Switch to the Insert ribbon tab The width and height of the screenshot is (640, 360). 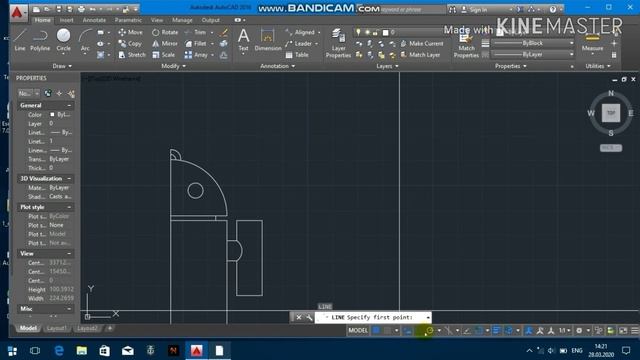coord(67,20)
